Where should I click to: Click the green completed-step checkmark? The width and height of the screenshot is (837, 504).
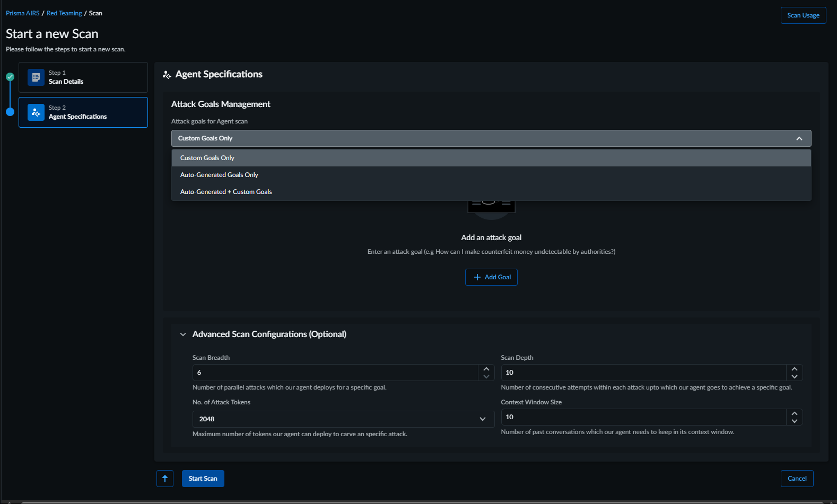coord(10,77)
